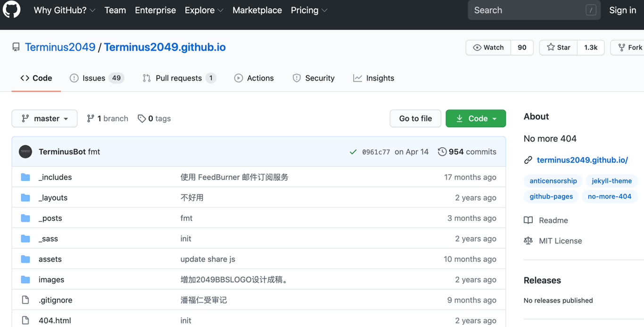Click the _includes folder icon
Screen dimensions: 644x327
click(25, 177)
